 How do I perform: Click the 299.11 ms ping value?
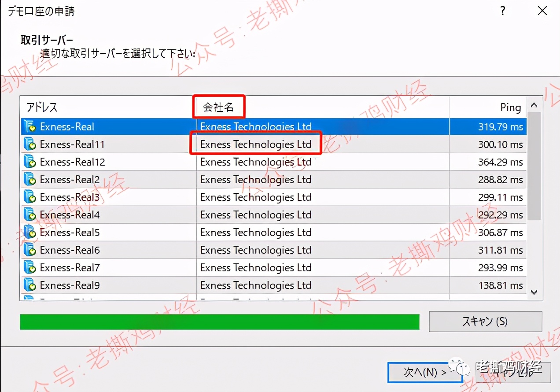coord(501,197)
